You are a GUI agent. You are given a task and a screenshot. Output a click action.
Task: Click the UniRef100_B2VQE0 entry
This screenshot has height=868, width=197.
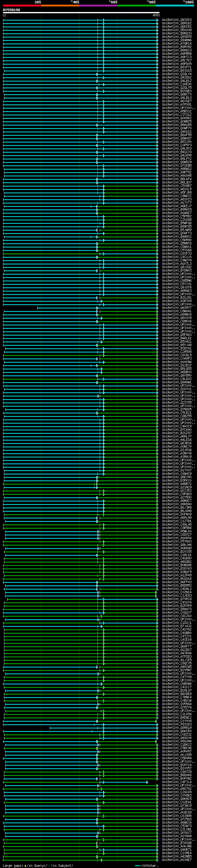[177, 91]
